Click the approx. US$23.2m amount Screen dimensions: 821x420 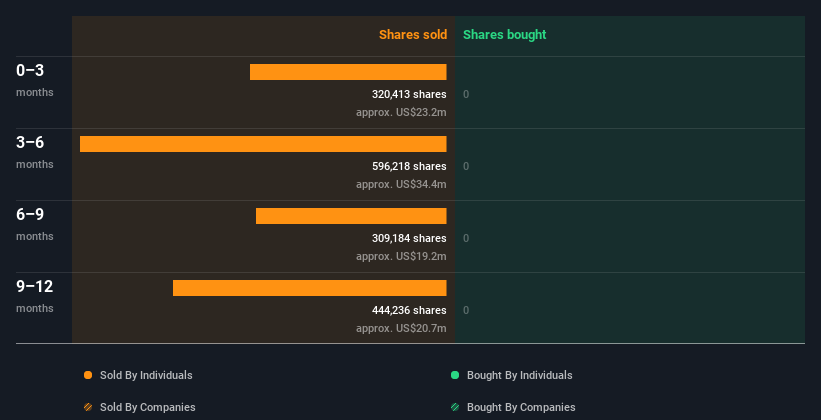pyautogui.click(x=402, y=113)
